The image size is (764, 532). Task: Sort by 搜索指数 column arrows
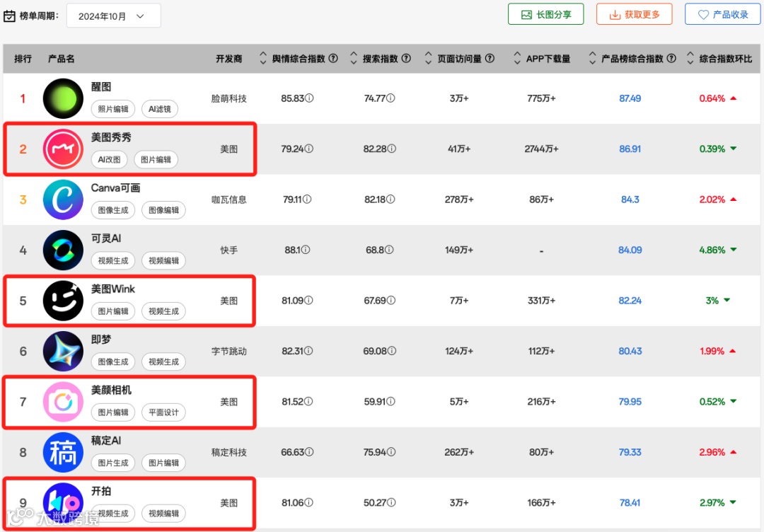pos(354,59)
